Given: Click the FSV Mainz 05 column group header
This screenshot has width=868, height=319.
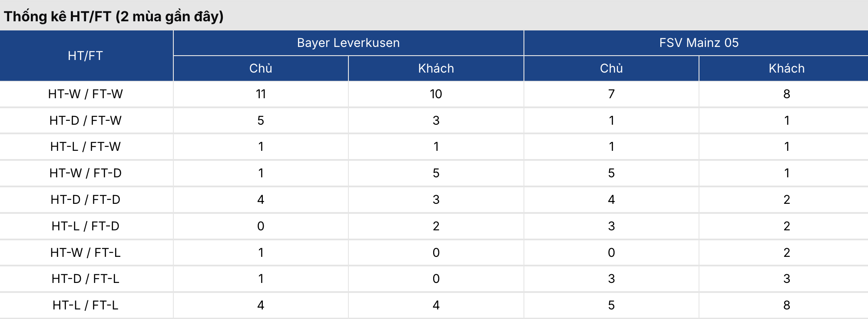Looking at the screenshot, I should click(x=699, y=43).
